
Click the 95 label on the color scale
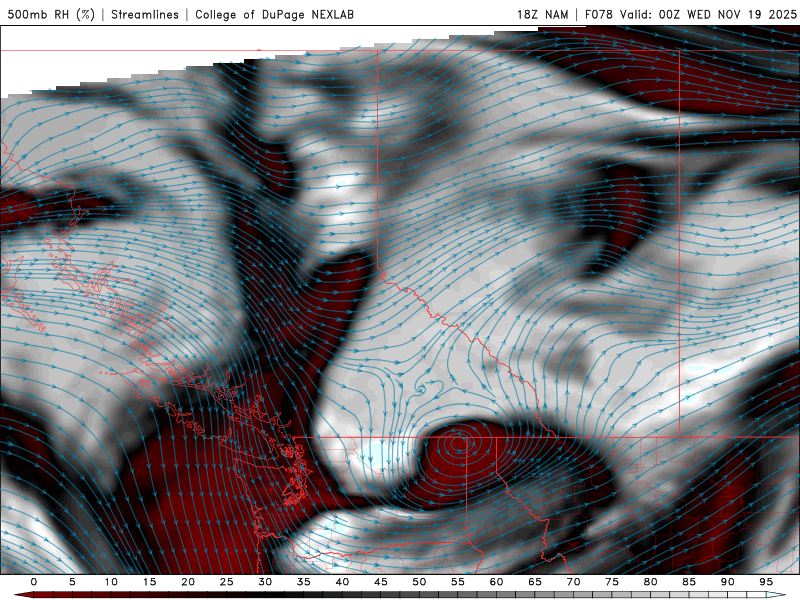766,582
